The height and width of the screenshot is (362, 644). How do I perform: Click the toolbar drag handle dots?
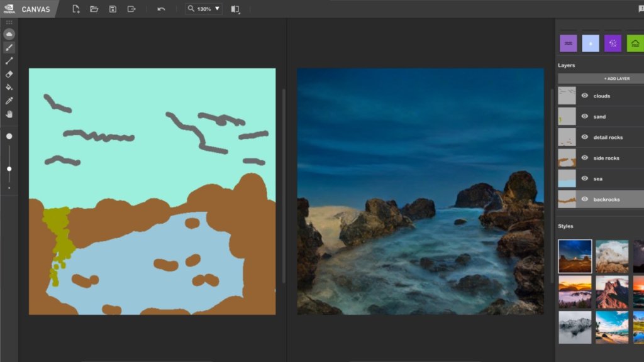click(x=9, y=22)
